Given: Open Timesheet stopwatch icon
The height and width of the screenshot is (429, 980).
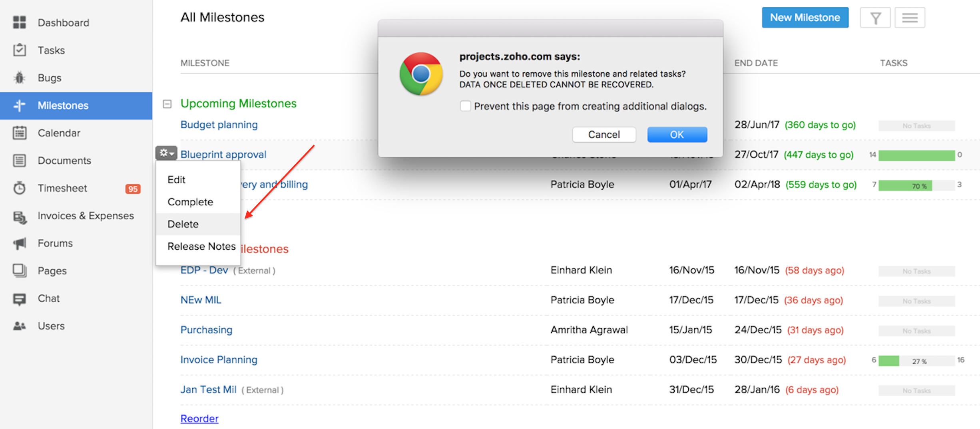Looking at the screenshot, I should pyautogui.click(x=19, y=188).
